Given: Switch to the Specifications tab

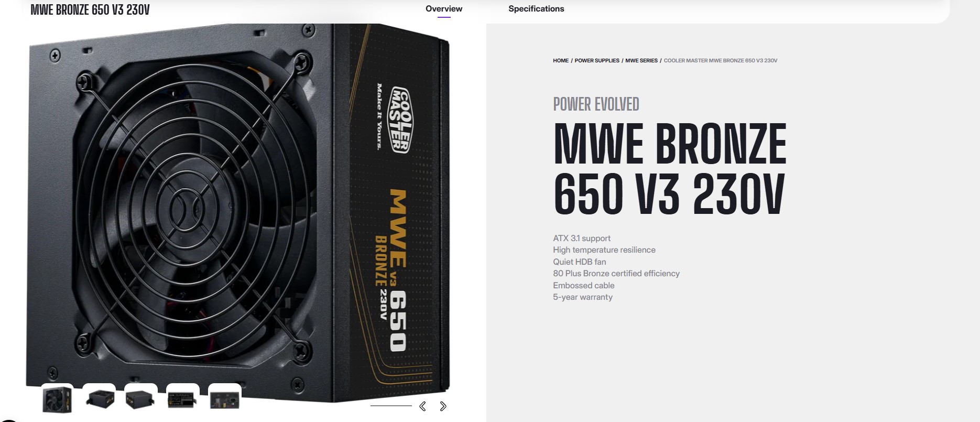Looking at the screenshot, I should [x=536, y=9].
